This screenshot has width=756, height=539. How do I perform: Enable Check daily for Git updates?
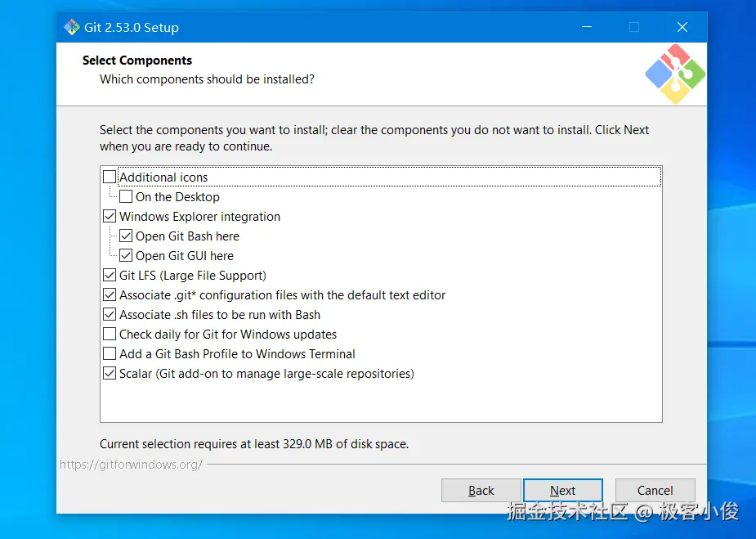click(x=110, y=335)
